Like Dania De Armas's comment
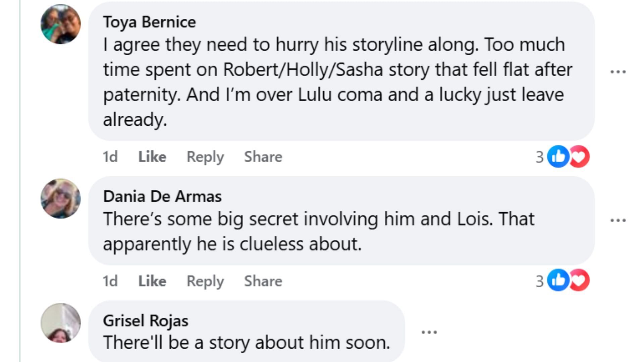The image size is (644, 362). click(x=152, y=281)
